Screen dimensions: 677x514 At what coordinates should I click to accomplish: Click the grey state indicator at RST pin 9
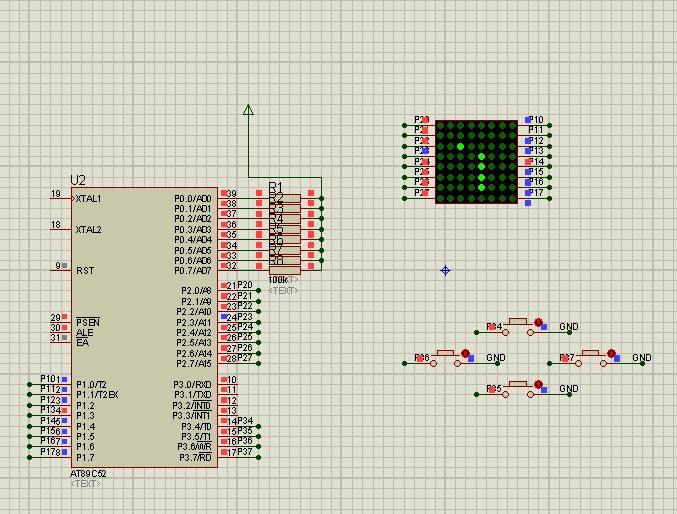pos(64,265)
